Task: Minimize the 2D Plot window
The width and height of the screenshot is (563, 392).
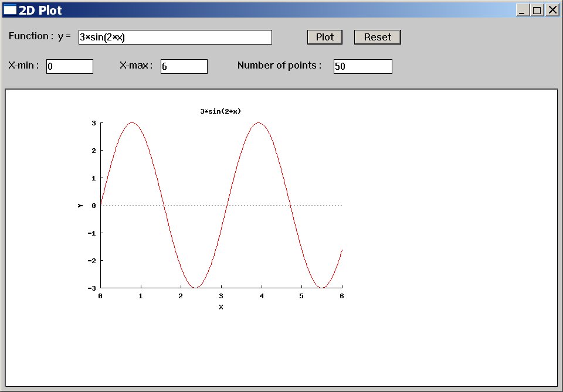Action: tap(521, 10)
